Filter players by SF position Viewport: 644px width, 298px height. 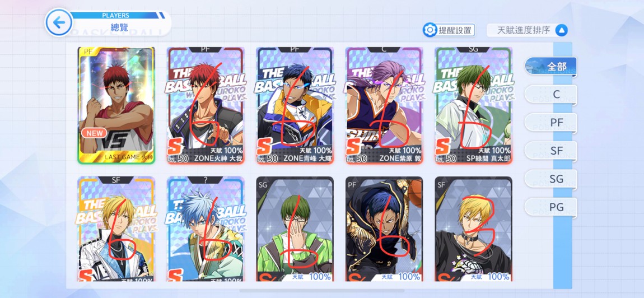(551, 151)
